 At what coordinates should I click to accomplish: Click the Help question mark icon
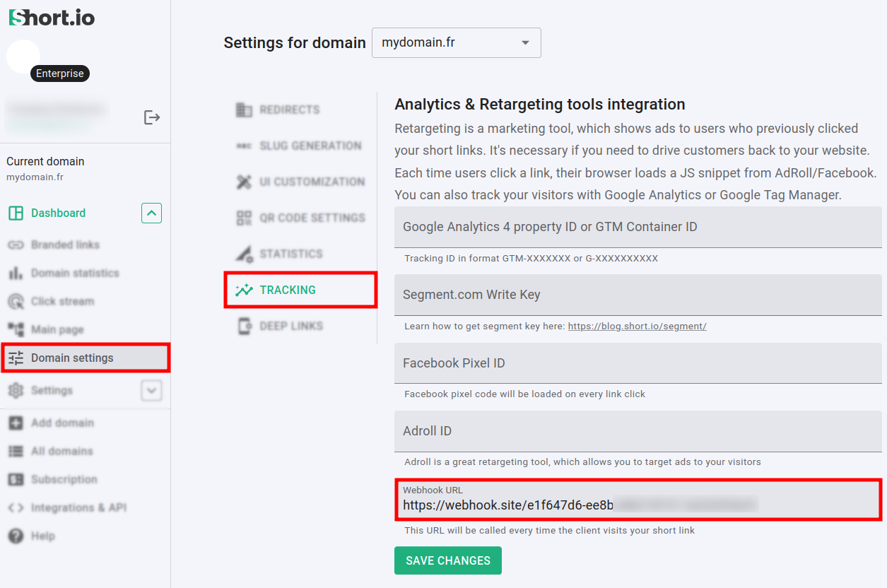coord(16,536)
